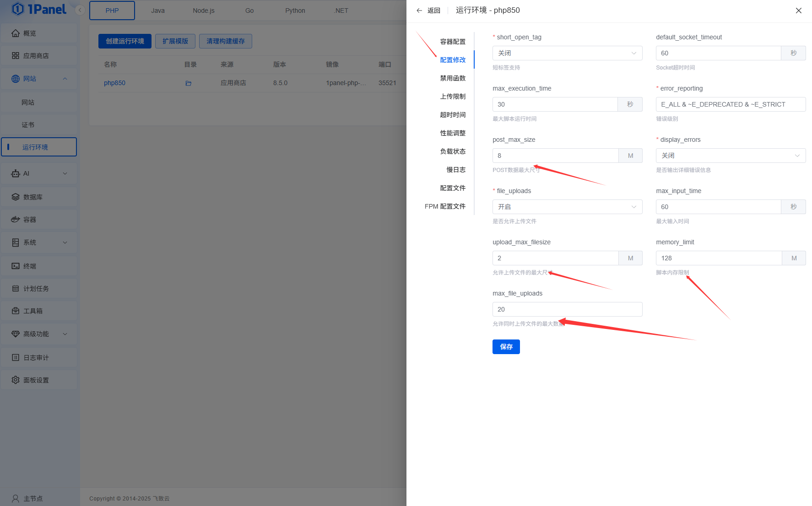Open the file_uploads dropdown
Viewport: 812px width, 506px height.
coord(567,207)
